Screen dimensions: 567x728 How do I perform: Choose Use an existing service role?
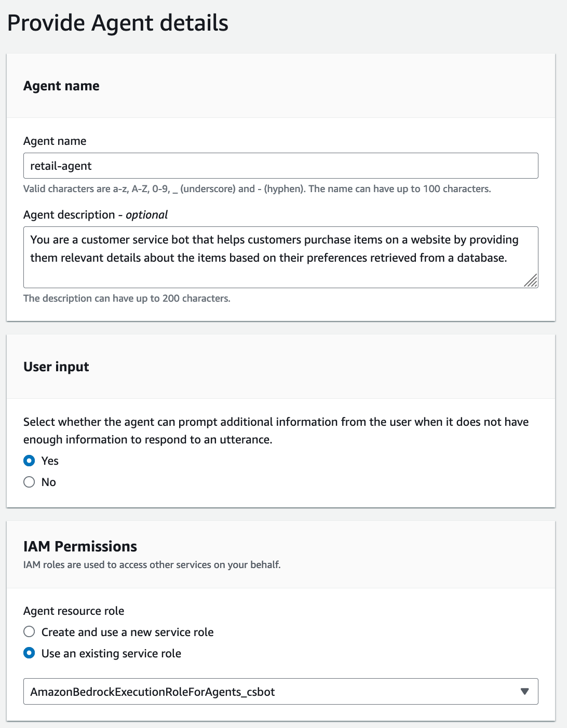30,653
